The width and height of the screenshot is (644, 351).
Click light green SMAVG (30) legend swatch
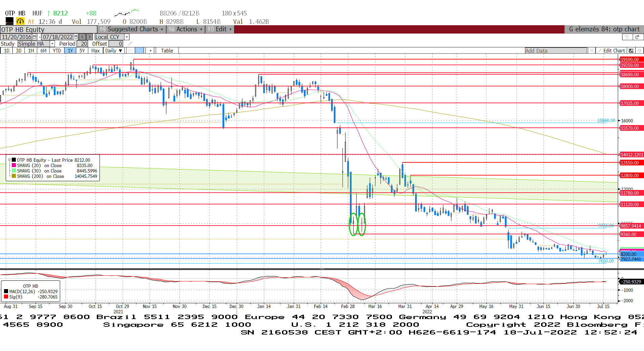pos(14,171)
